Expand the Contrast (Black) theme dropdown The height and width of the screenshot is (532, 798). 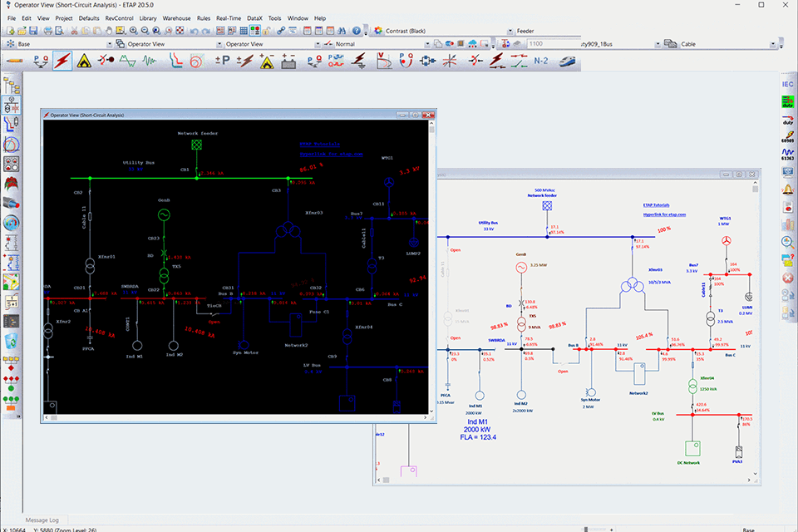[x=510, y=31]
